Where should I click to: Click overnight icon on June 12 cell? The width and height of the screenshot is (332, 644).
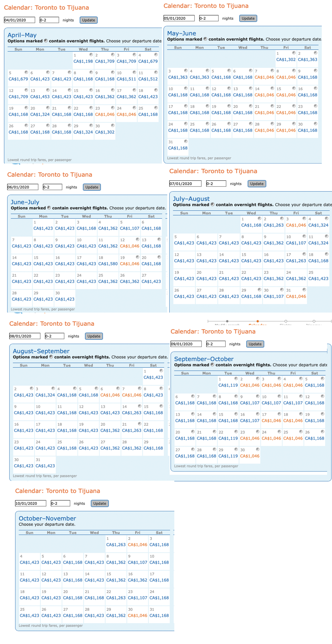pyautogui.click(x=137, y=239)
